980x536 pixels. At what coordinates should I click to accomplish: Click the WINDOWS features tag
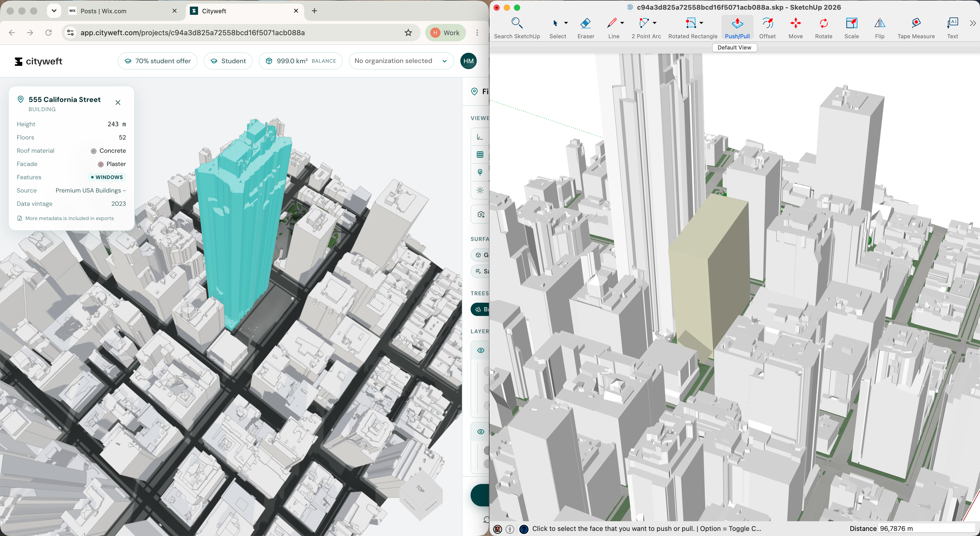(x=107, y=177)
